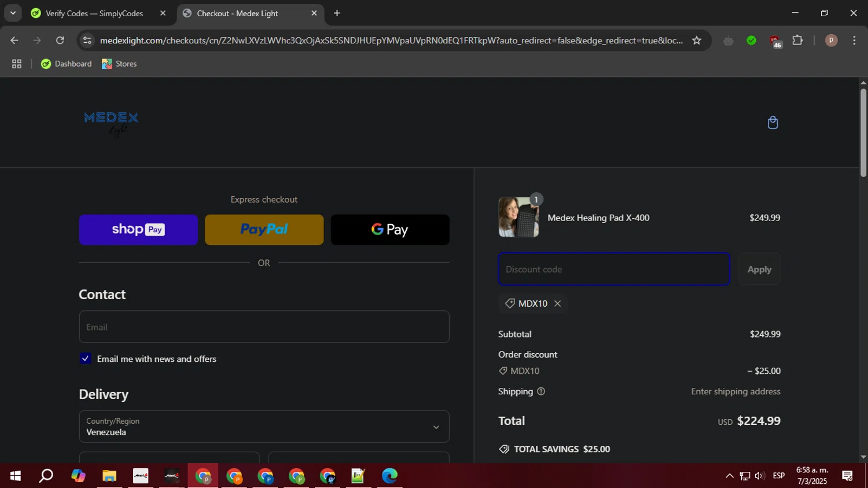Click the green SimplyCodes extension icon

pos(751,41)
